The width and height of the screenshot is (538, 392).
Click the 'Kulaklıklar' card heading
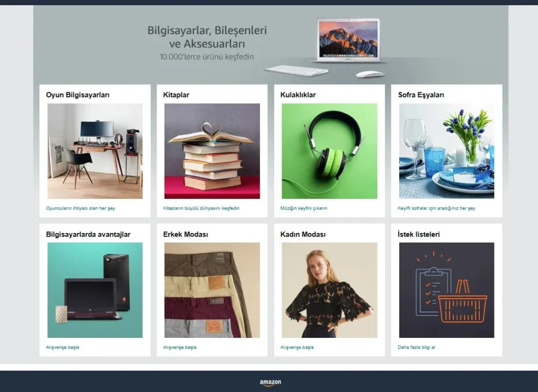pyautogui.click(x=298, y=95)
